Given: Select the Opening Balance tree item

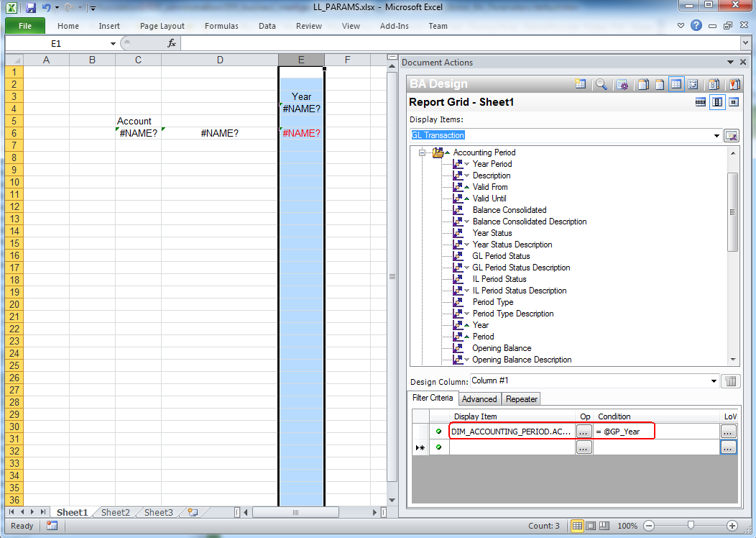Looking at the screenshot, I should click(x=502, y=348).
